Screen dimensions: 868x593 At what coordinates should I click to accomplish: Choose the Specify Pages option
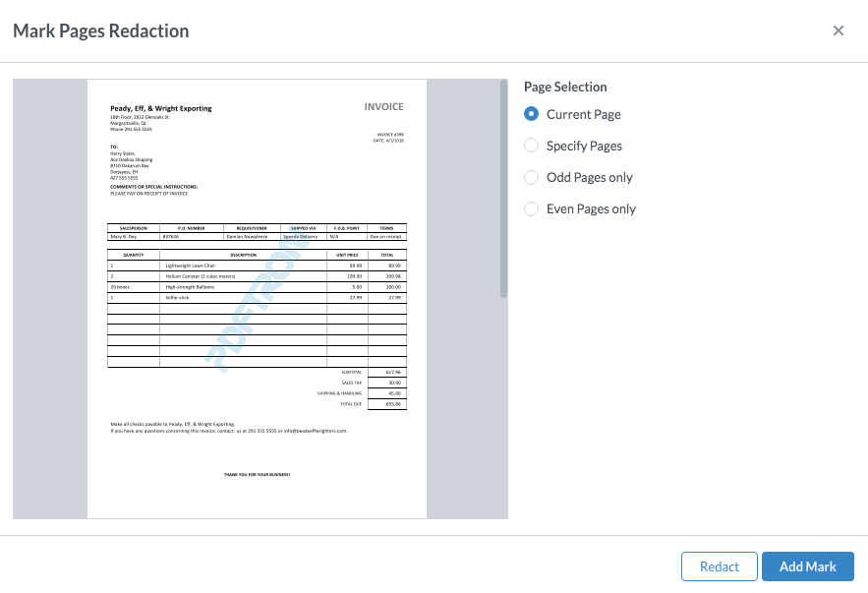click(531, 146)
